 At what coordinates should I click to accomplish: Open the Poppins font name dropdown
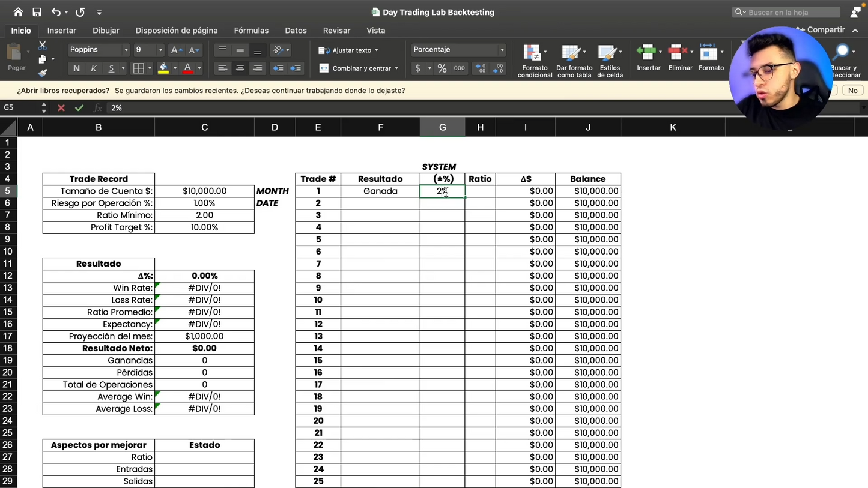click(x=126, y=50)
